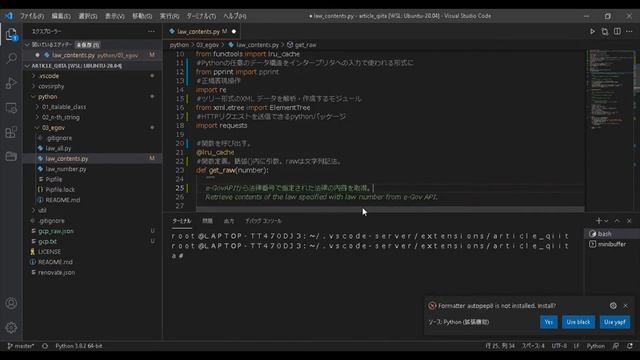Open the Help menu
640x360 pixels.
(235, 16)
